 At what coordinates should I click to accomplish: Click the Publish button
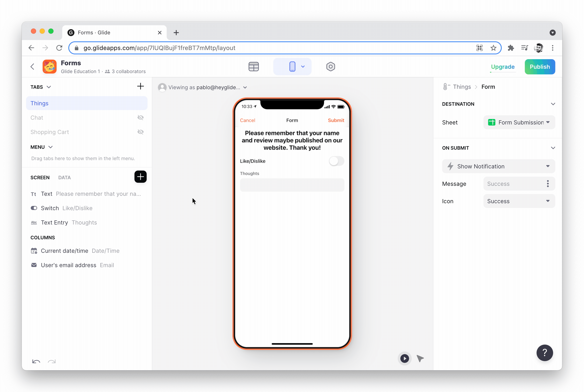(539, 67)
